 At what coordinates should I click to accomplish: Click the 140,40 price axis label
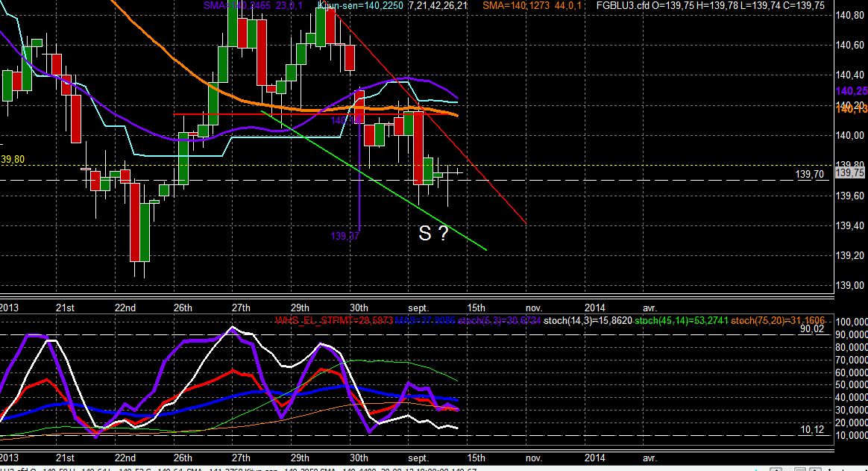click(851, 75)
